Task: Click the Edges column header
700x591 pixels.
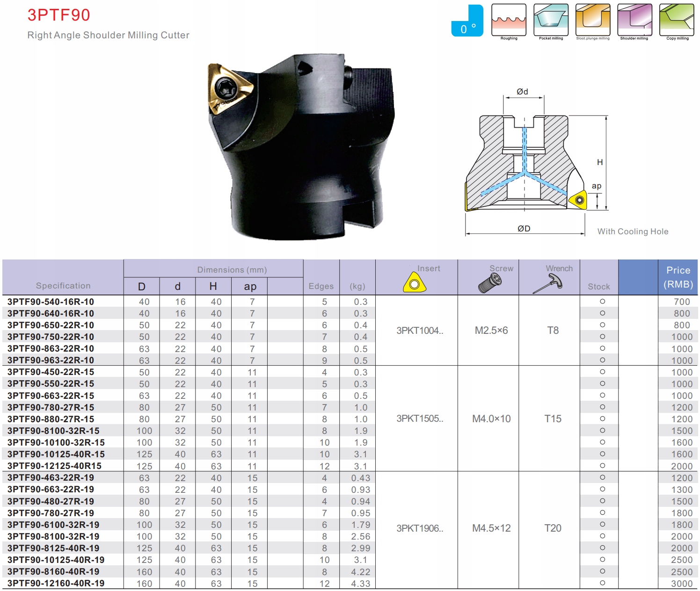Action: tap(321, 286)
